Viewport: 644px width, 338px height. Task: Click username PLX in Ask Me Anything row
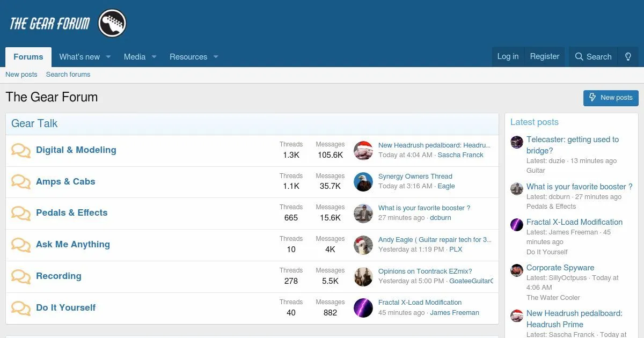(x=456, y=249)
